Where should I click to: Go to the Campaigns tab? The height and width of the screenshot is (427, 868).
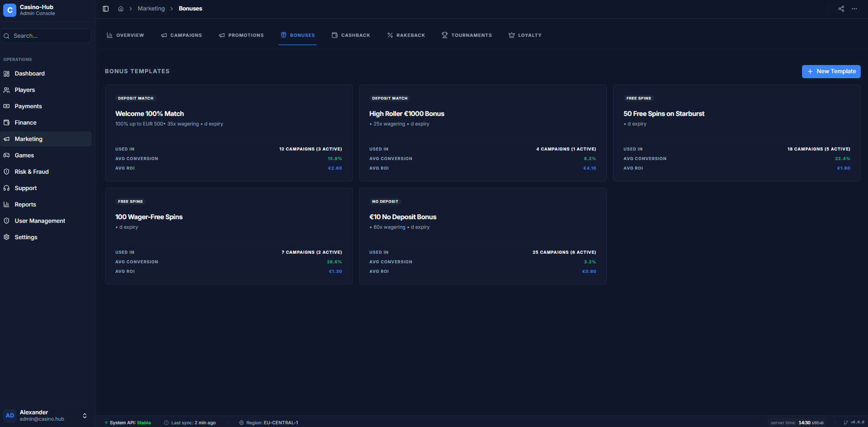pyautogui.click(x=181, y=35)
